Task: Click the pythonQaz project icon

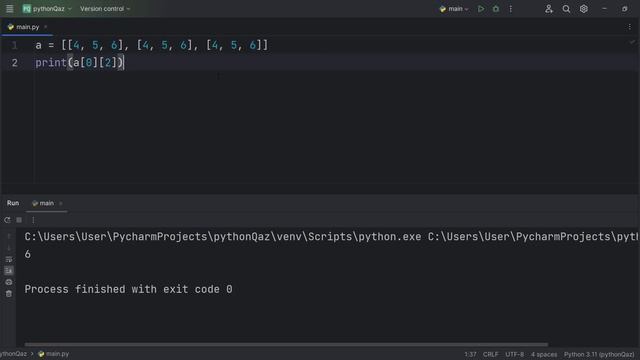Action: 27,9
